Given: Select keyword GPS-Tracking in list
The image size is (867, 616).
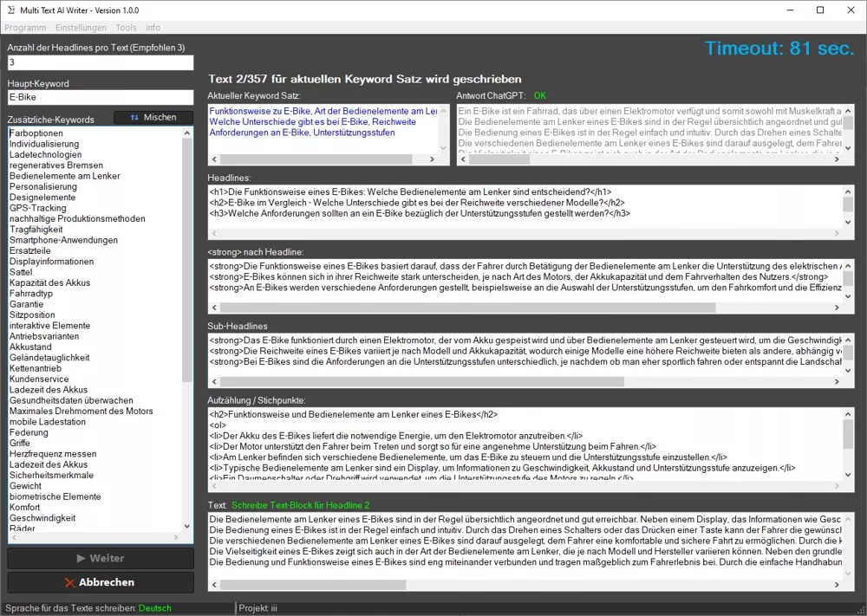Looking at the screenshot, I should (x=37, y=208).
